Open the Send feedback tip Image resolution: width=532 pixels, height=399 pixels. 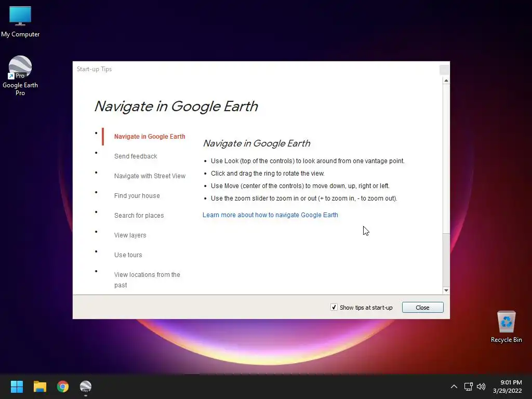coord(136,156)
